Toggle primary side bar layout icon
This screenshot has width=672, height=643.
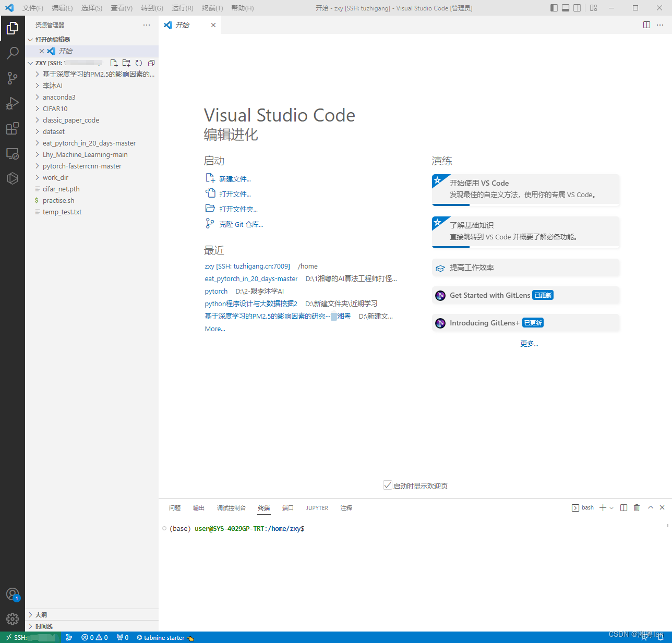pos(554,8)
